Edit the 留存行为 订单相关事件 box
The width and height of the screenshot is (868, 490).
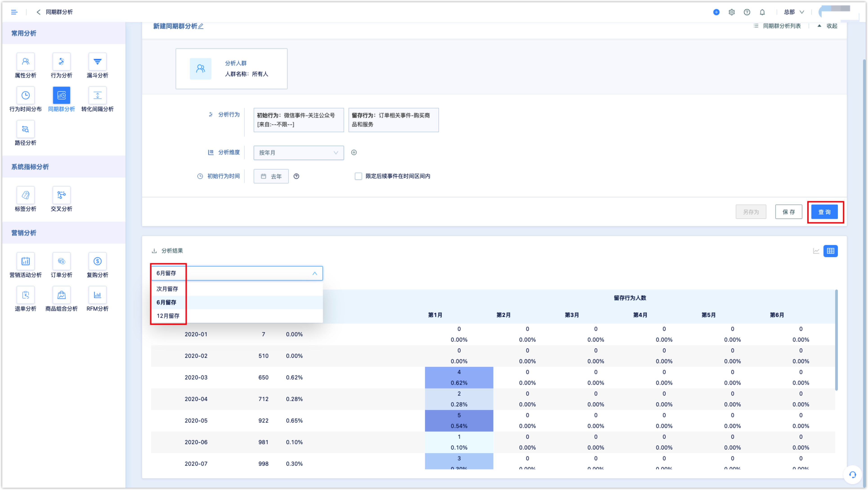[393, 120]
